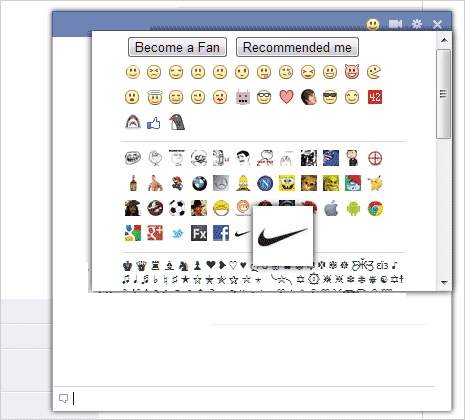Insert the Firefox Fx icon
Image resolution: width=465 pixels, height=420 pixels.
pos(199,233)
